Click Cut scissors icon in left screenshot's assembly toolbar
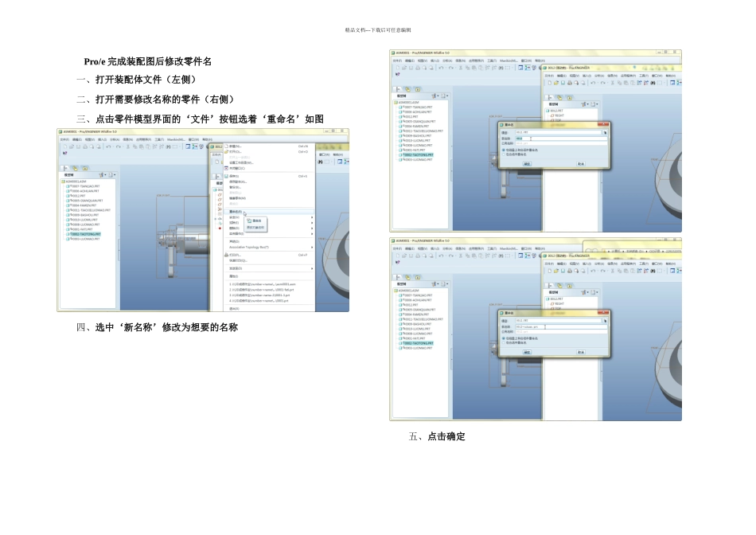Image resolution: width=756 pixels, height=535 pixels. 128,146
